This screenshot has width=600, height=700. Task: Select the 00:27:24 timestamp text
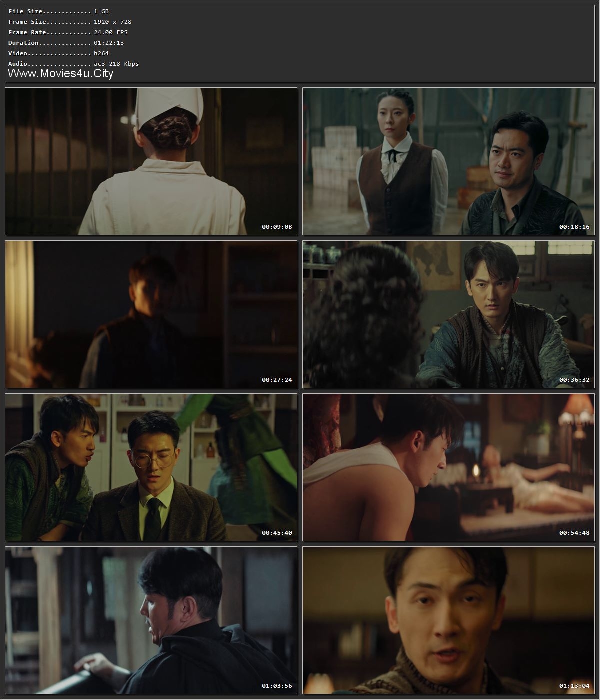tap(278, 379)
